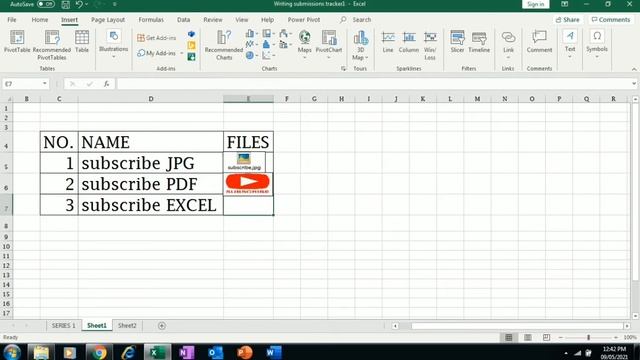Select the column D header
The image size is (640, 360).
tap(151, 99)
